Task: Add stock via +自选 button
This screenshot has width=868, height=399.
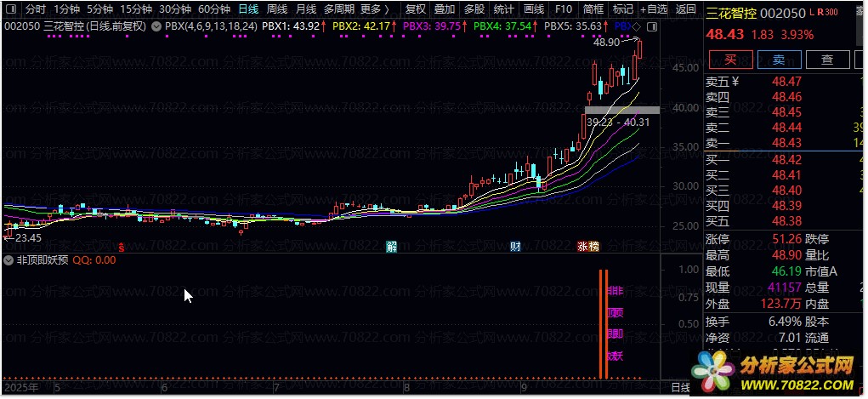Action: pos(655,9)
